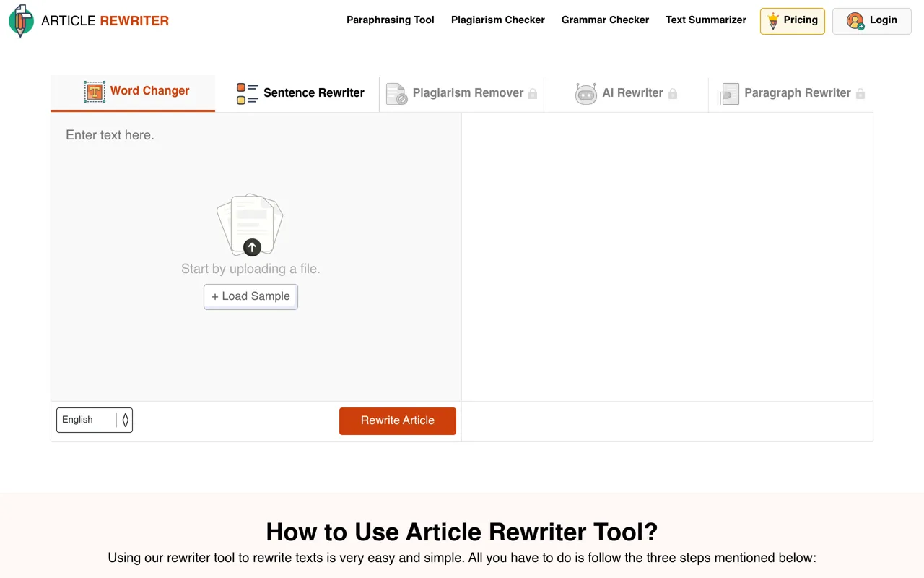Select the AI Rewriter tab

coord(627,93)
